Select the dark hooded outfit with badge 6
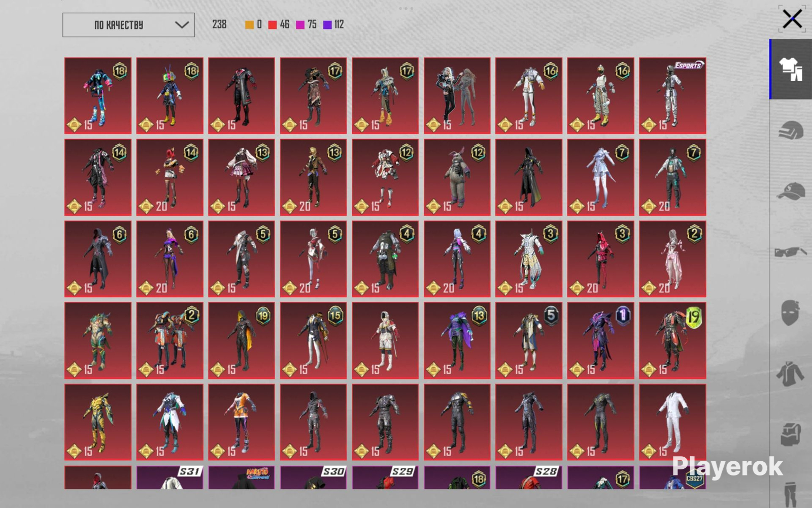Image resolution: width=812 pixels, height=508 pixels. (x=98, y=259)
